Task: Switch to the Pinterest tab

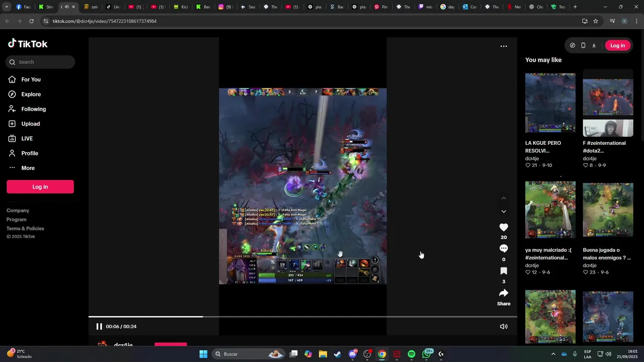Action: (381, 7)
